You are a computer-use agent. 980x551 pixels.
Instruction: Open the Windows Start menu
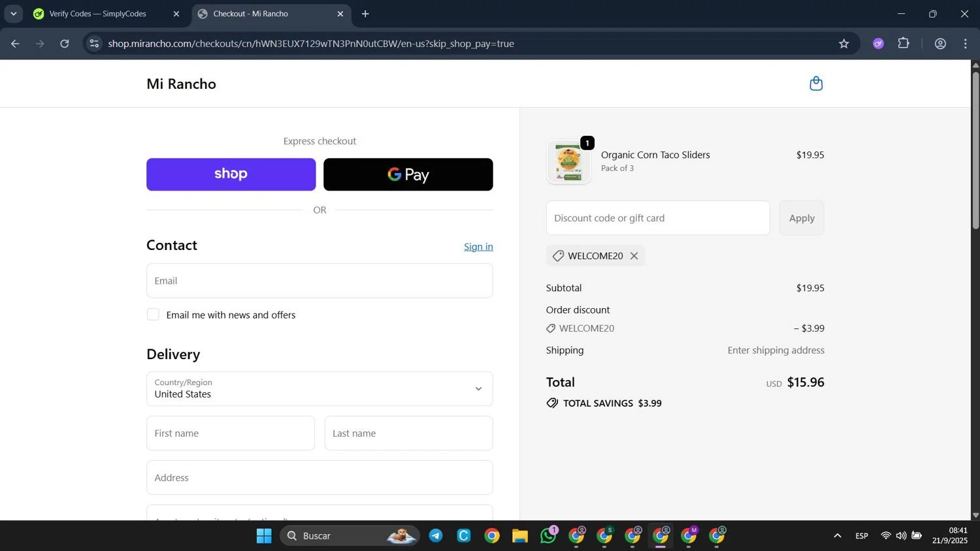click(x=264, y=536)
